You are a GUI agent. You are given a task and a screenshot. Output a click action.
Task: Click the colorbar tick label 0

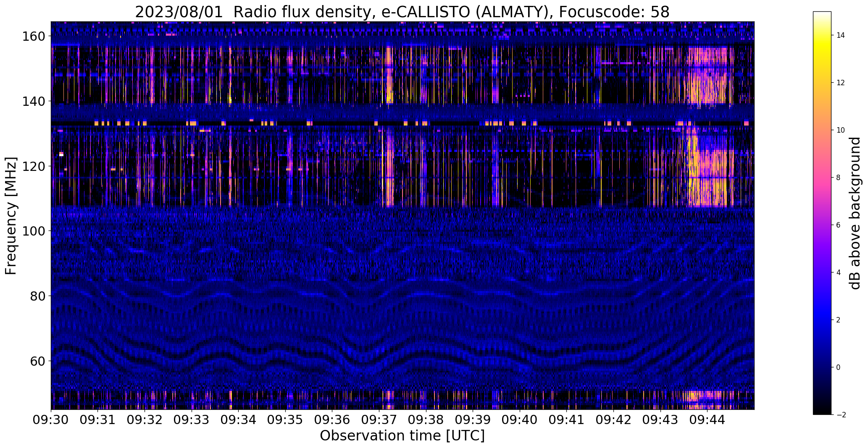click(x=839, y=367)
